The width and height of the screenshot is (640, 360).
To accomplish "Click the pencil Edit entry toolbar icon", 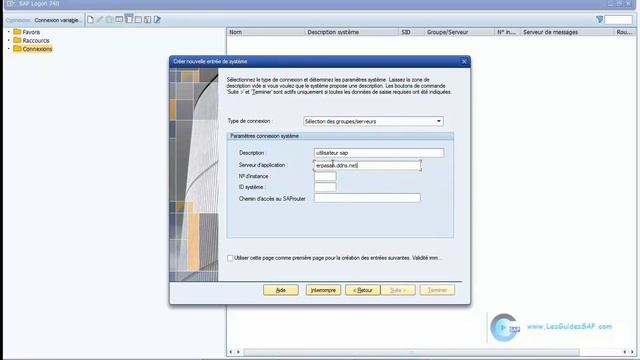I will point(100,20).
